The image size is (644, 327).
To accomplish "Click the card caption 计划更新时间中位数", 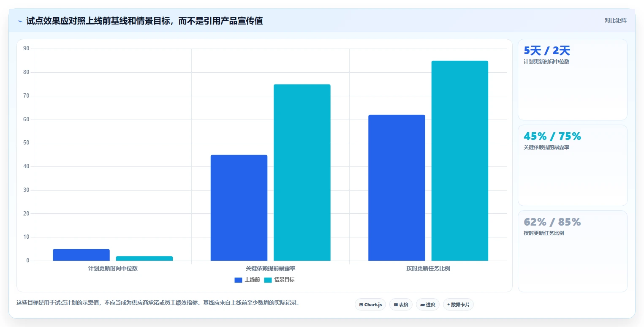I will 546,62.
